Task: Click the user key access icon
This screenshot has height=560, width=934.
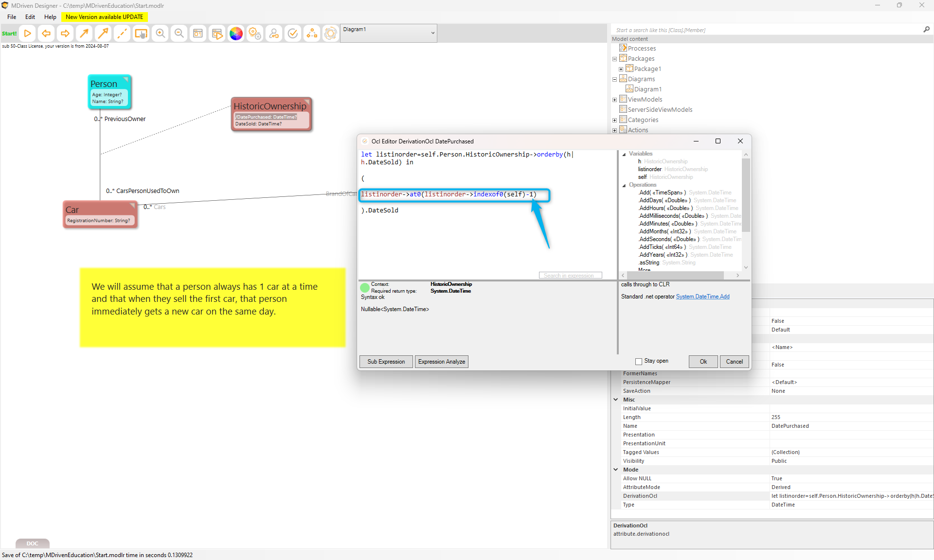Action: coord(274,34)
